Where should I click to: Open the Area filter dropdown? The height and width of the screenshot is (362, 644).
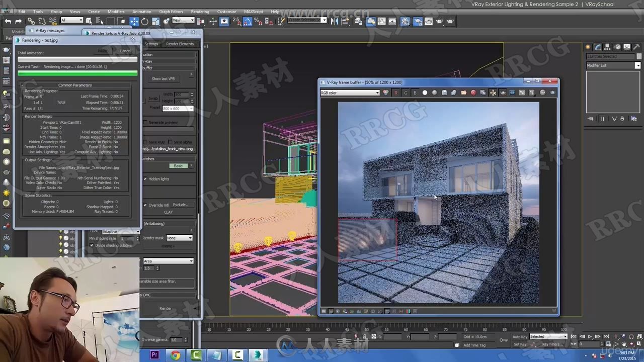pos(168,261)
